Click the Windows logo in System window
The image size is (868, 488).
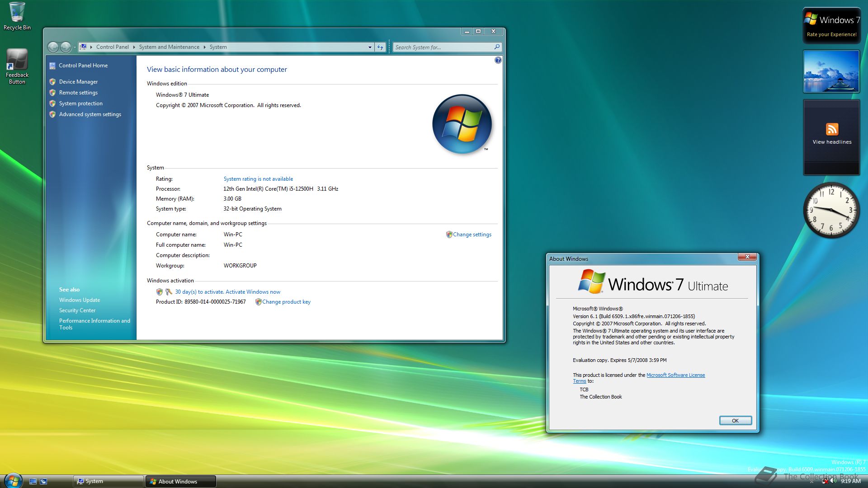point(462,124)
